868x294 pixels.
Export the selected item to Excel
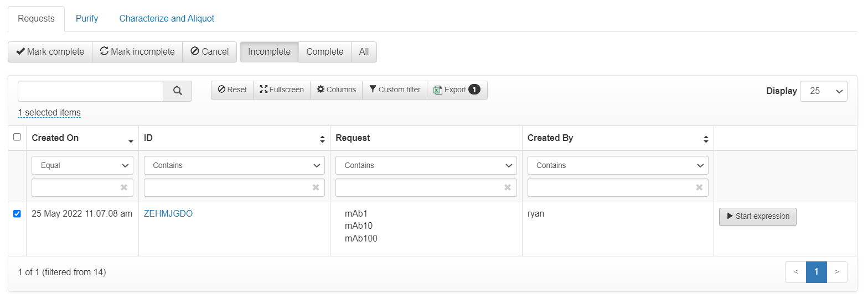(457, 90)
